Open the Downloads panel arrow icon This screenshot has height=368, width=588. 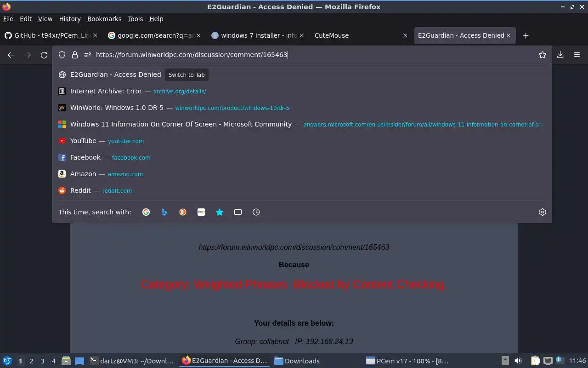coord(560,55)
